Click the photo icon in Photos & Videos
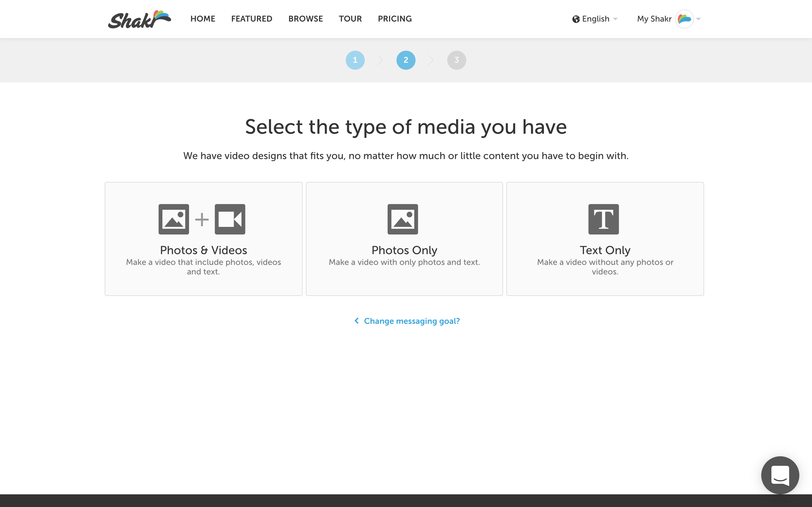Image resolution: width=812 pixels, height=507 pixels. tap(174, 219)
